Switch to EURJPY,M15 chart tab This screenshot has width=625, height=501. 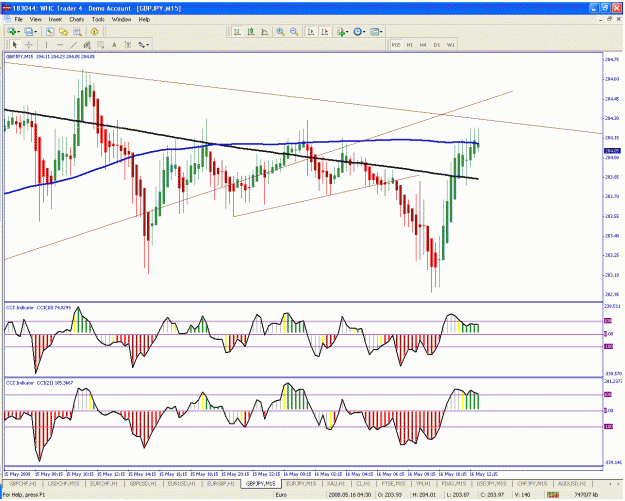point(301,484)
